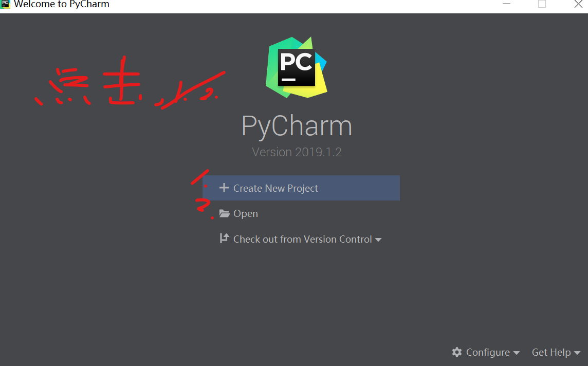Click the version control checkout icon
The image size is (588, 366).
tap(224, 238)
